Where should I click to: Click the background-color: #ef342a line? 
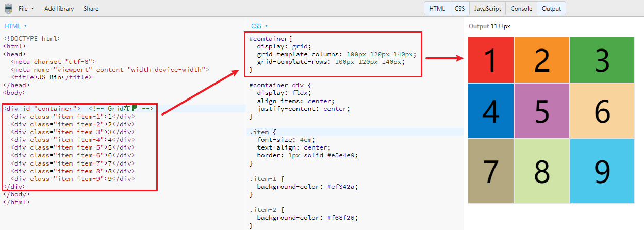coord(307,187)
